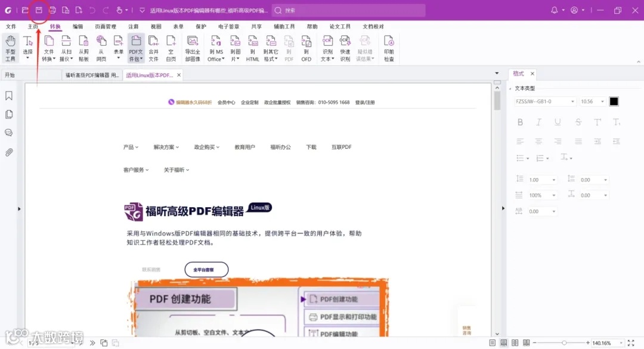Click the Print icon in quick access bar

tap(52, 10)
